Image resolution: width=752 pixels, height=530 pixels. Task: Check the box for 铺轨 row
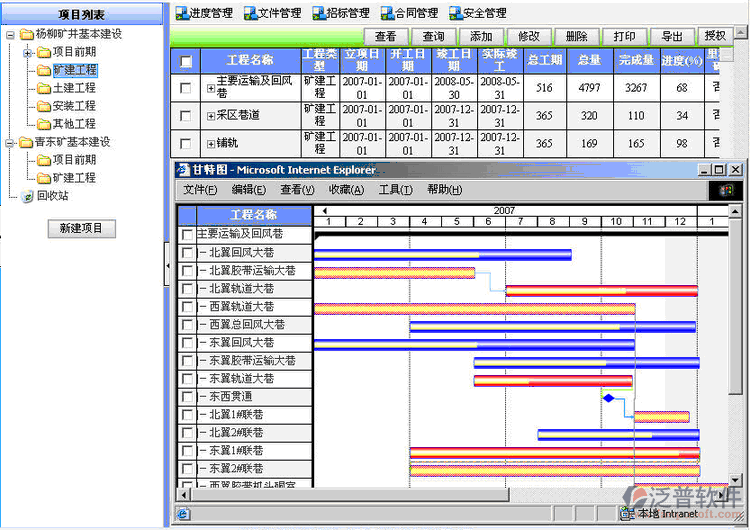pos(185,143)
